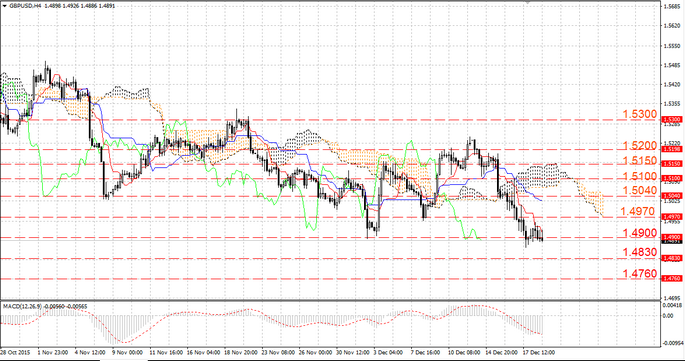Viewport: 685px width, 361px height.
Task: Click the 26 Nov 00:00 time label
Action: [x=315, y=352]
